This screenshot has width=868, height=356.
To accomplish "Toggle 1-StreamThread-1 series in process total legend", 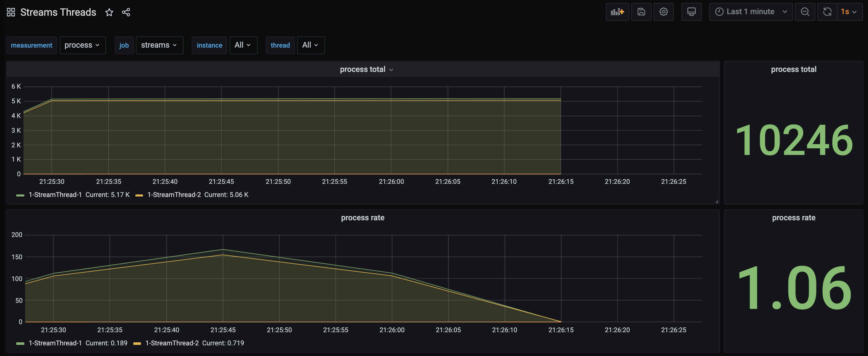I will (55, 195).
